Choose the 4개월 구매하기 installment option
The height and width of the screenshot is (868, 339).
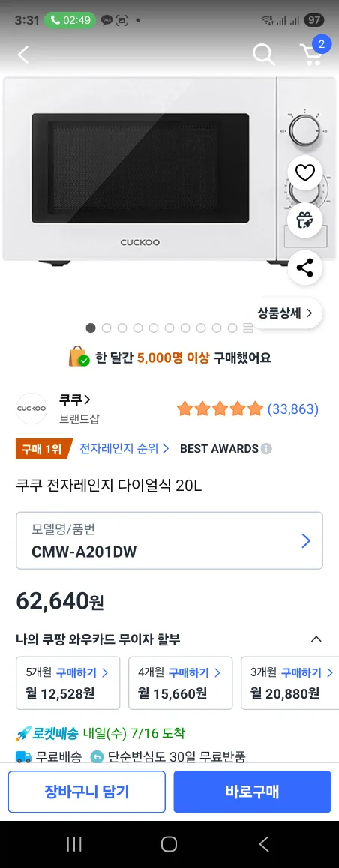point(181,683)
